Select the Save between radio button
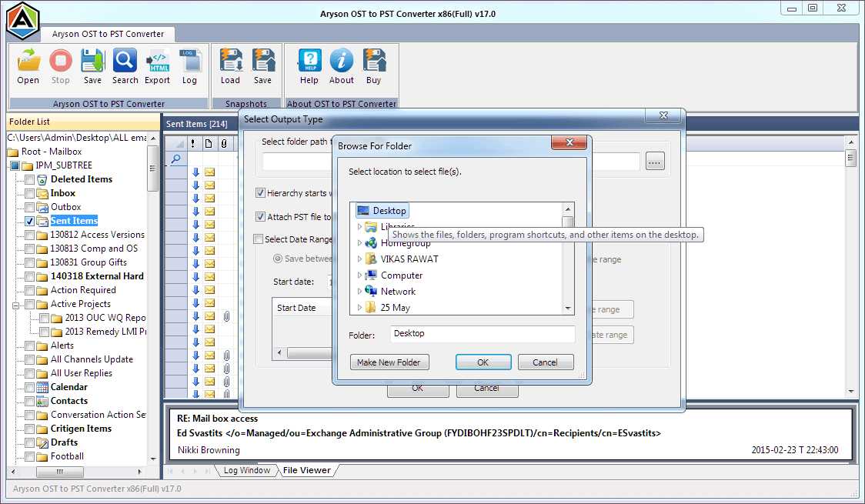The width and height of the screenshot is (865, 504). tap(278, 259)
